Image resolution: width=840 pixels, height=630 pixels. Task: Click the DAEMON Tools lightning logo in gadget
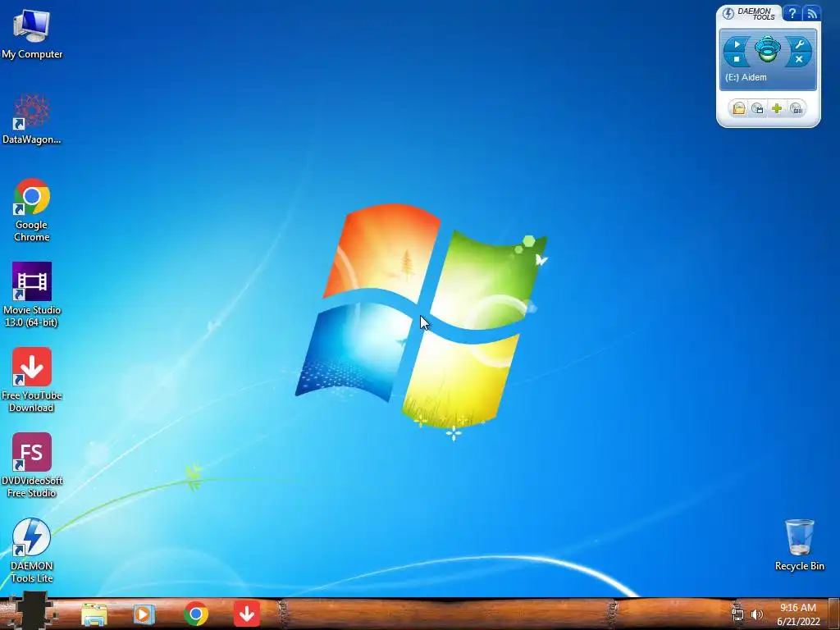pyautogui.click(x=728, y=13)
